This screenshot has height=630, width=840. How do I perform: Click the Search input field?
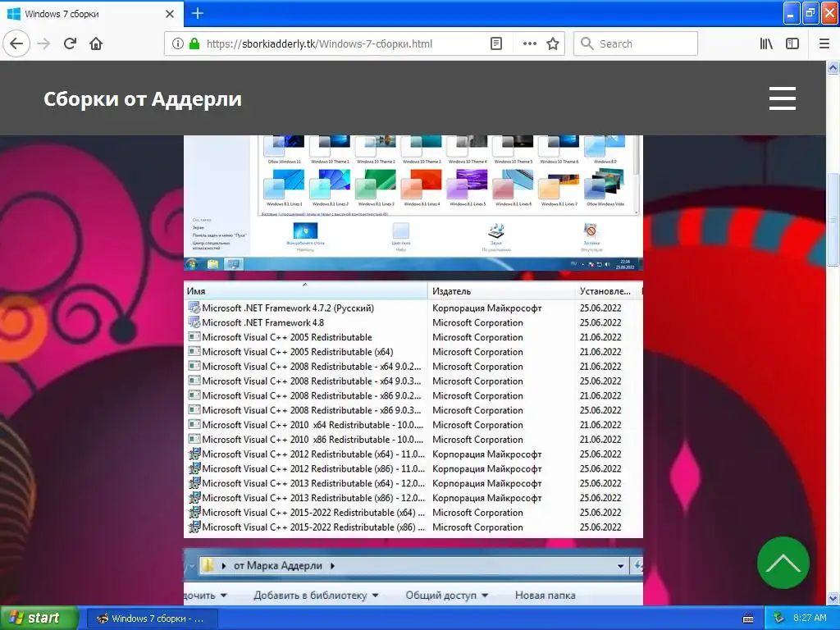click(x=636, y=44)
